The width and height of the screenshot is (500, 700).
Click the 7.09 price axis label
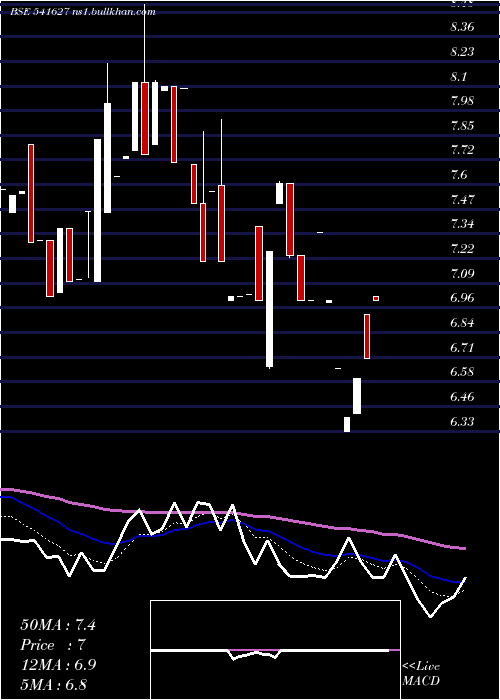tap(462, 274)
